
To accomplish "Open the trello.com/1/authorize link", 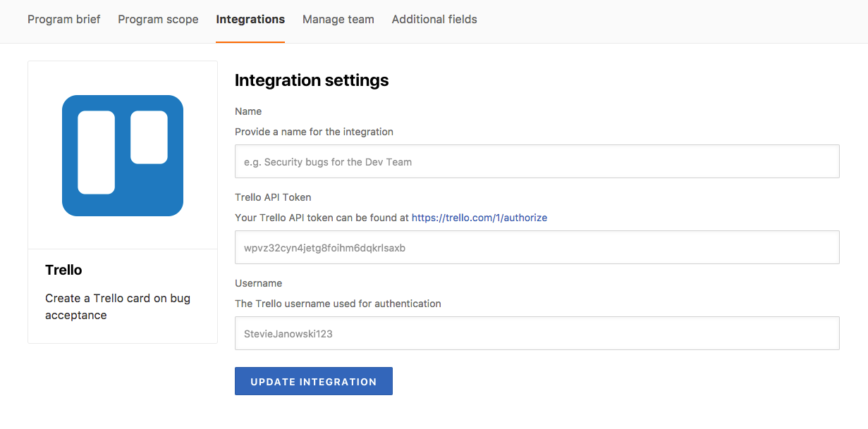I will point(479,218).
